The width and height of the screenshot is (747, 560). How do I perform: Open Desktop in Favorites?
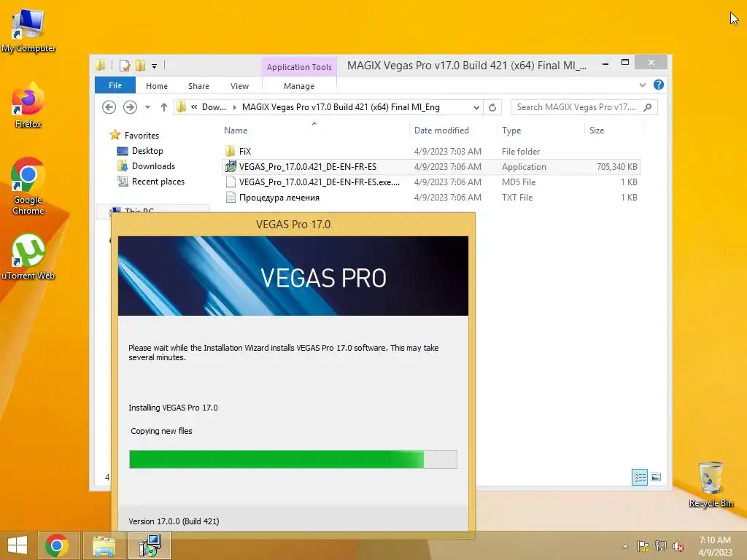click(x=147, y=151)
